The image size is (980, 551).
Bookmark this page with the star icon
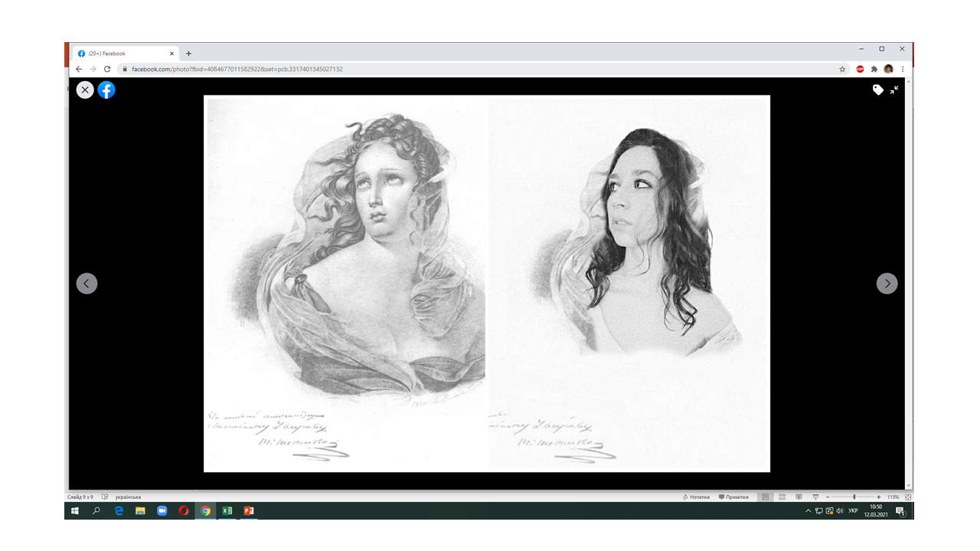pos(842,69)
